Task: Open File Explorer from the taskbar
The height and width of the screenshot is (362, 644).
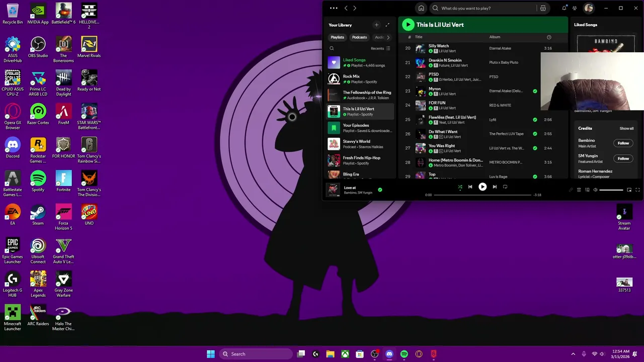Action: (330, 354)
